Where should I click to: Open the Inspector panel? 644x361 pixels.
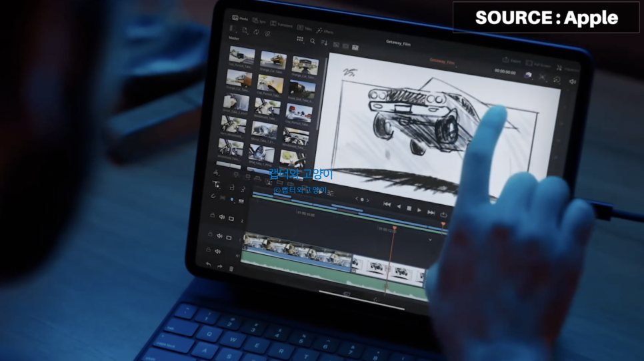pyautogui.click(x=567, y=69)
